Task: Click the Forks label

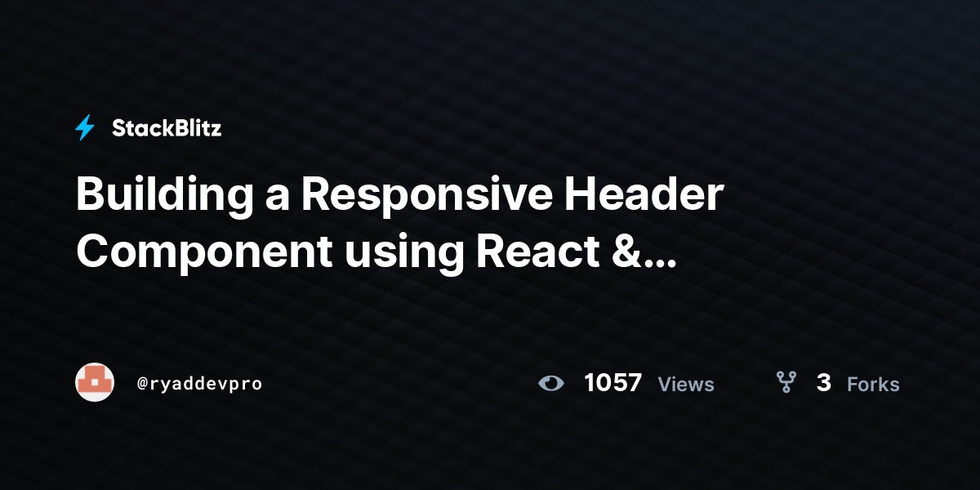Action: [x=873, y=384]
